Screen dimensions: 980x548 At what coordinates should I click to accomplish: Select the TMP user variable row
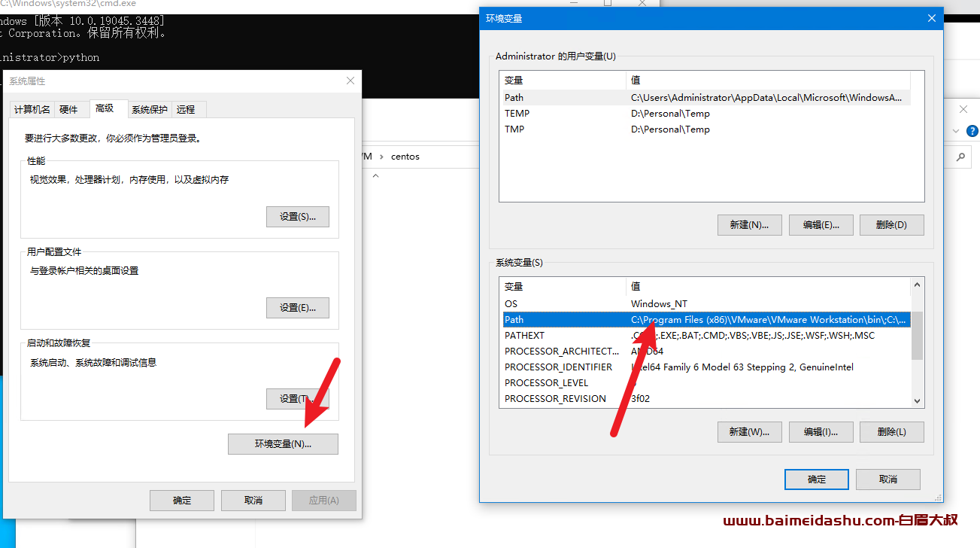click(705, 129)
